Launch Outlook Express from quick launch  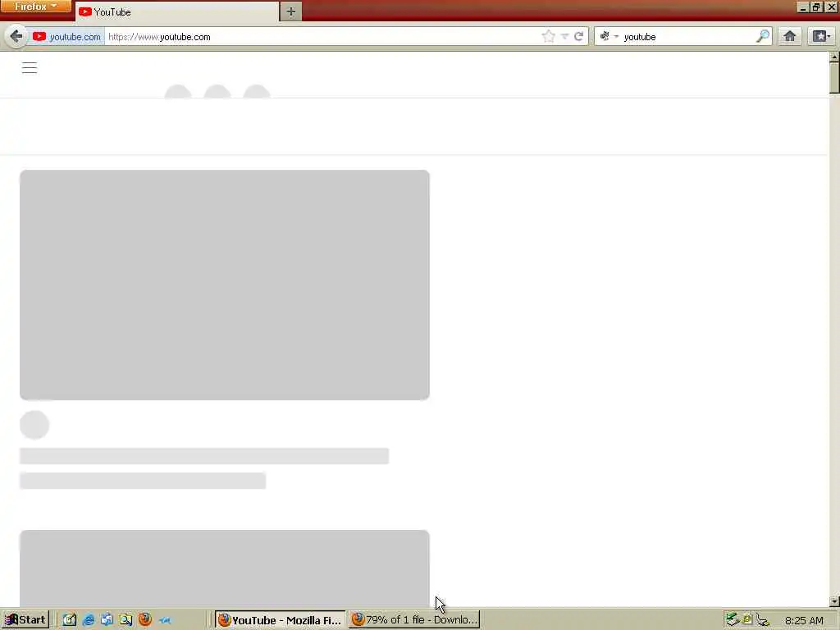click(x=107, y=620)
